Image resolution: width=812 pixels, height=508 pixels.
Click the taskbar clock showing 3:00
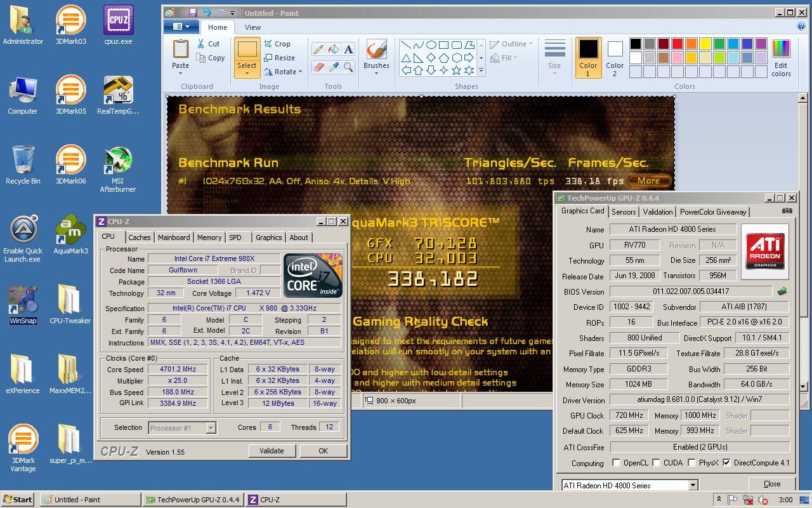click(x=785, y=500)
